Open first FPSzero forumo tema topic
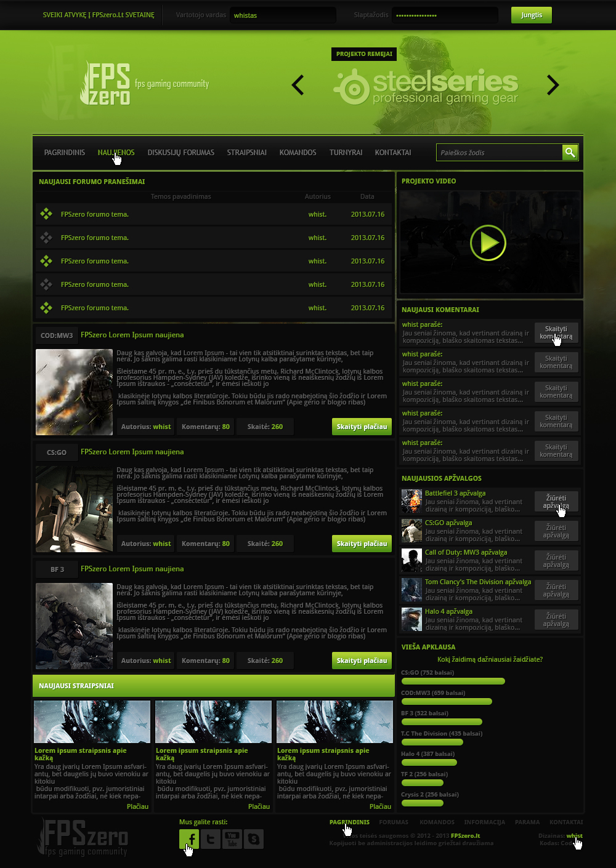 point(95,214)
